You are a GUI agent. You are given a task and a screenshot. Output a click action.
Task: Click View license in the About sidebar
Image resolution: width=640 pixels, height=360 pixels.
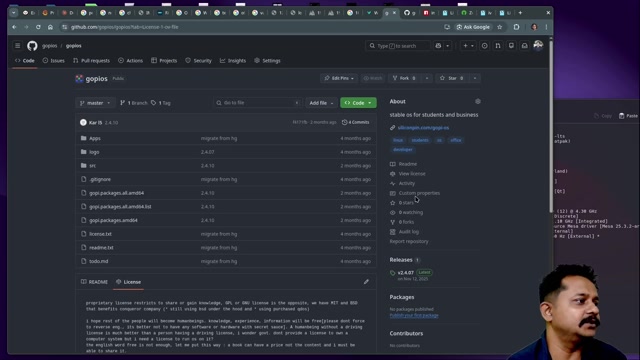pos(412,173)
